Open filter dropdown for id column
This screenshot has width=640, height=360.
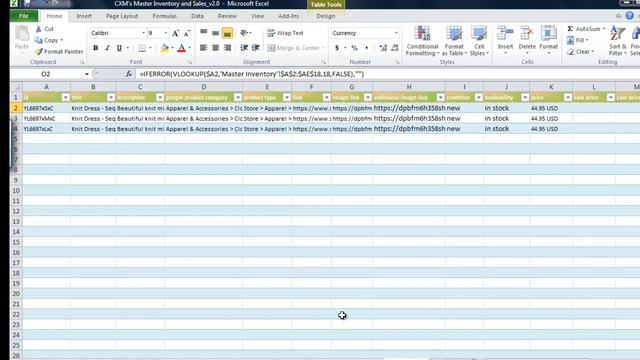tap(65, 98)
